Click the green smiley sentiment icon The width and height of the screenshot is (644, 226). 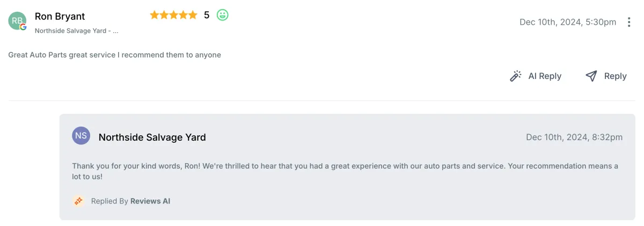point(222,15)
